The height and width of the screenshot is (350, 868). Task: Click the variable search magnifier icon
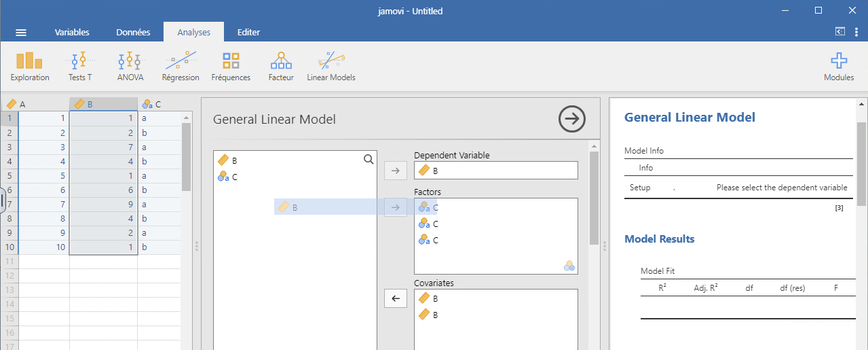(369, 160)
